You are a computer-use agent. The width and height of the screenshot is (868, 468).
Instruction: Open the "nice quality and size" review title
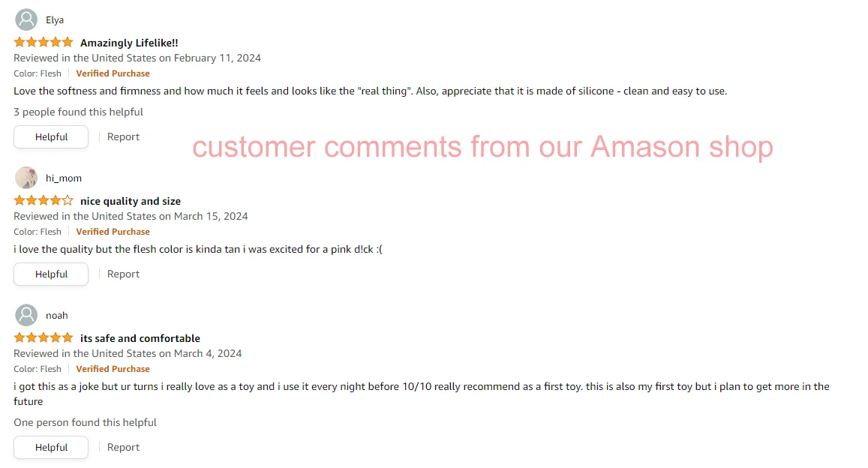pyautogui.click(x=131, y=201)
